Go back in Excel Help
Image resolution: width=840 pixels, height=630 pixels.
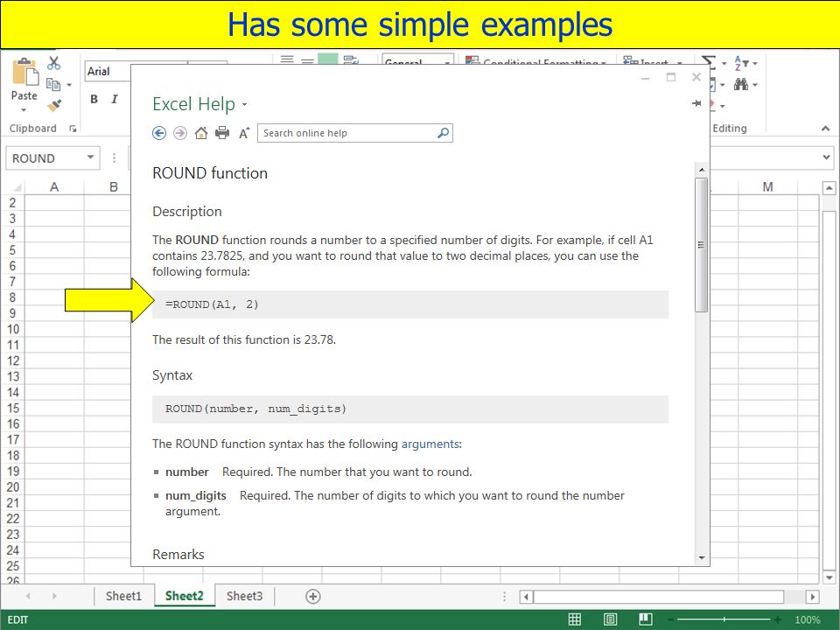click(159, 133)
